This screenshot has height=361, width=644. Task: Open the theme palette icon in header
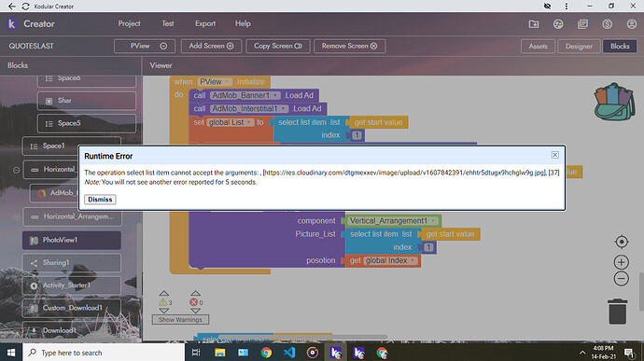pyautogui.click(x=558, y=24)
